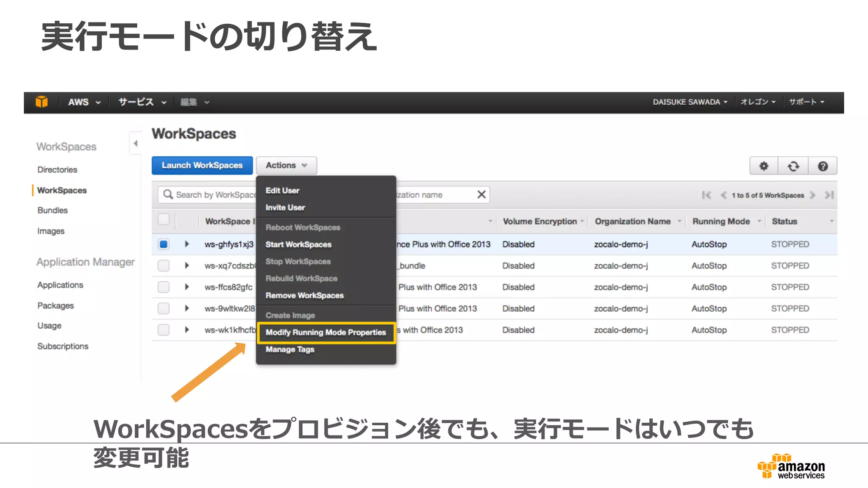
Task: Toggle the select-all header checkbox
Action: 164,219
